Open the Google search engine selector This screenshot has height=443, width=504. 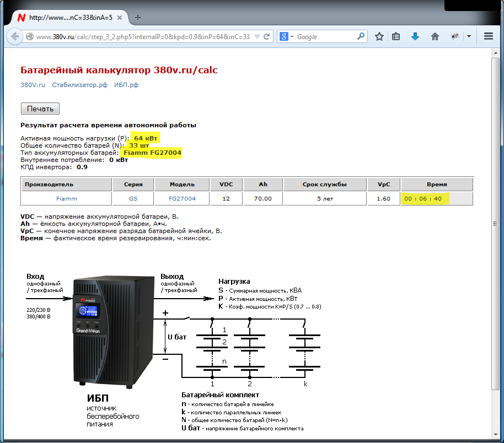(x=287, y=36)
